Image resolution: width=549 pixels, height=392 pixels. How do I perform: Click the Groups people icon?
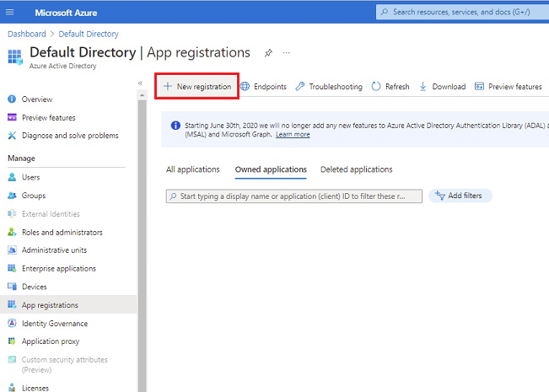(12, 196)
